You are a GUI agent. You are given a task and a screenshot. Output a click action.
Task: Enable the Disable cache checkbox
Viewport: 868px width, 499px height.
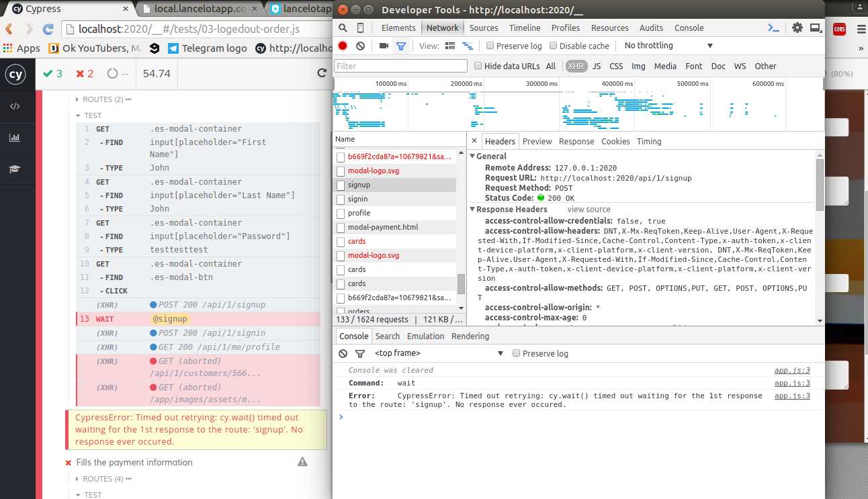click(x=554, y=46)
